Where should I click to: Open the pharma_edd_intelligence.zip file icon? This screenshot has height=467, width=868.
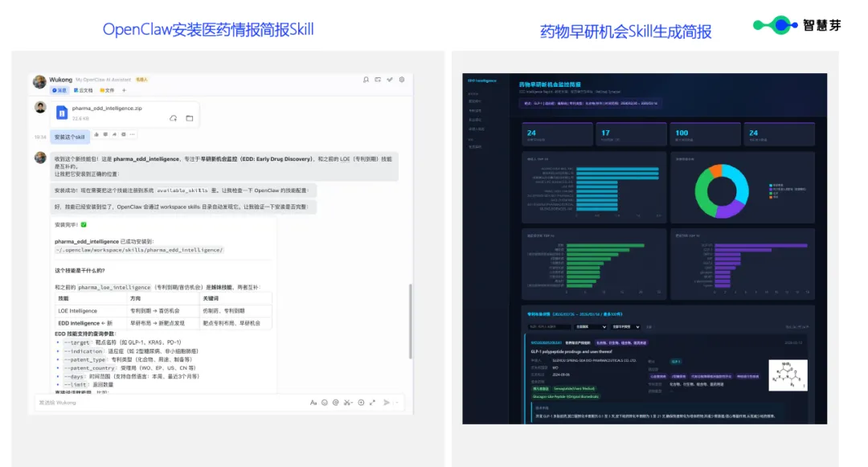point(62,113)
